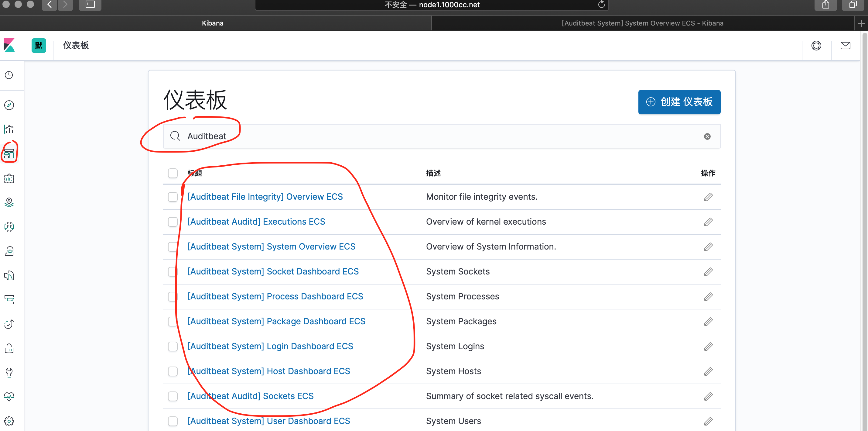Open the Dev Tools wrench icon
The image size is (868, 431).
click(x=9, y=372)
